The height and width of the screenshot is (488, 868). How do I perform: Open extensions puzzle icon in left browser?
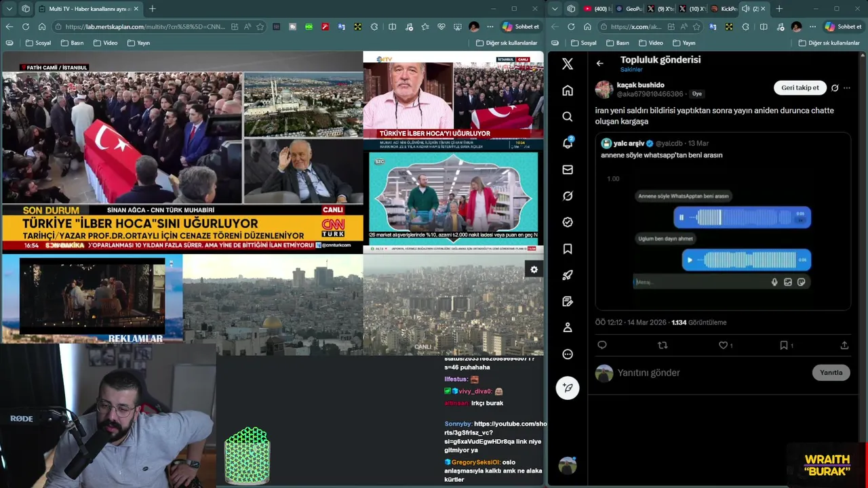374,26
